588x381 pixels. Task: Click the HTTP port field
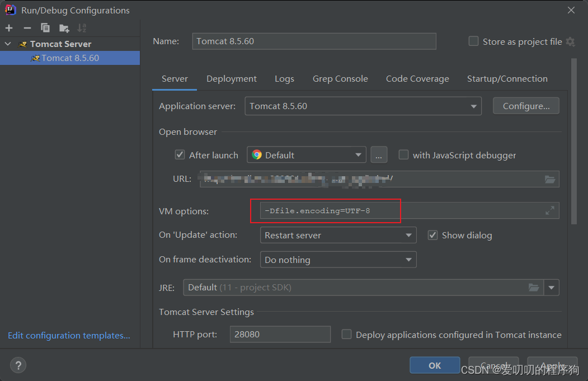point(280,334)
